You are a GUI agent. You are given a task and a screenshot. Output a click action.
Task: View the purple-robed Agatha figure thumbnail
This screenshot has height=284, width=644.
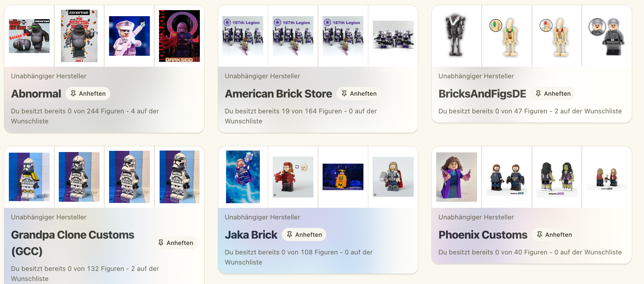[x=456, y=177]
